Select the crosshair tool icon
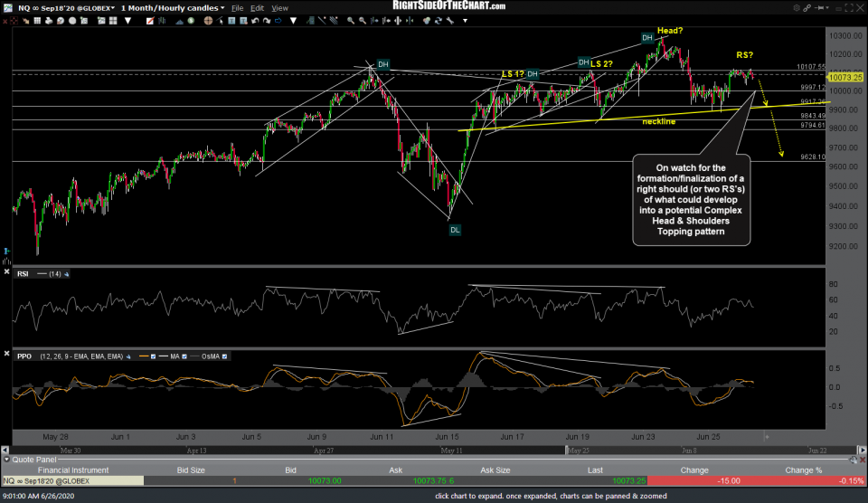Viewport: 868px width, 503px height. point(208,21)
